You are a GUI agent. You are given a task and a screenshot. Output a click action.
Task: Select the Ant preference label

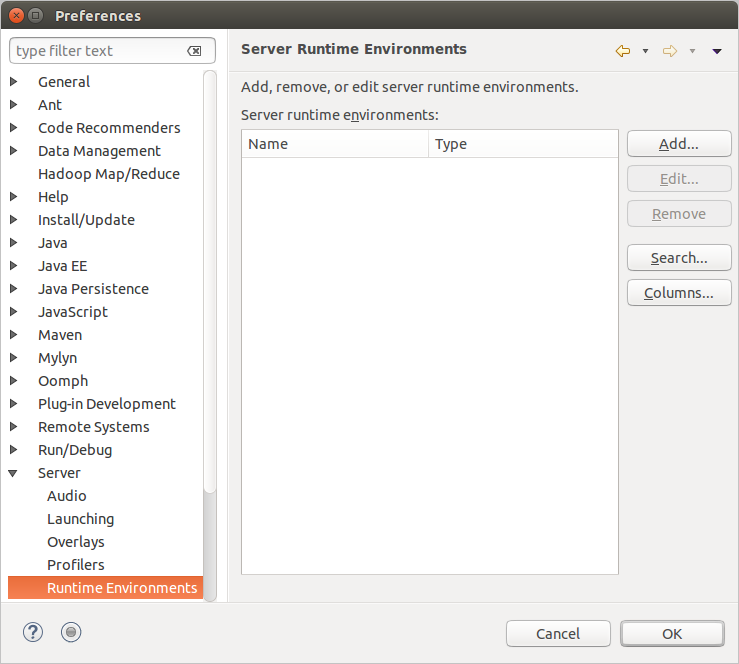click(50, 105)
